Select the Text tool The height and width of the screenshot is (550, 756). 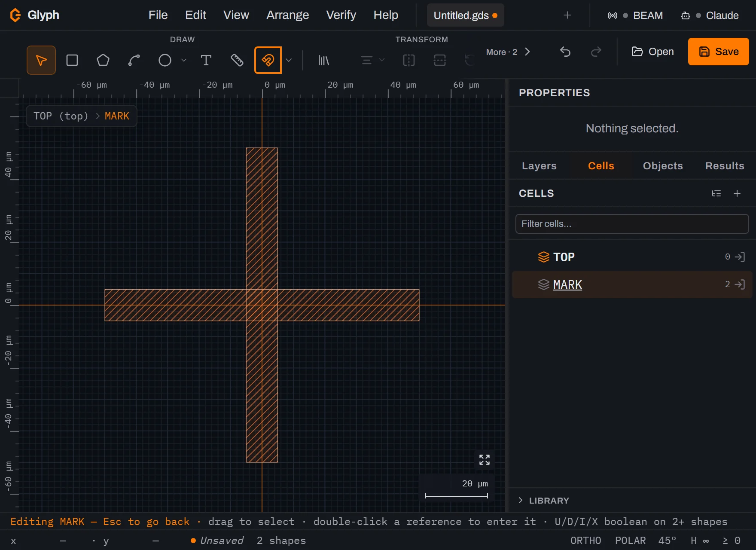click(206, 60)
